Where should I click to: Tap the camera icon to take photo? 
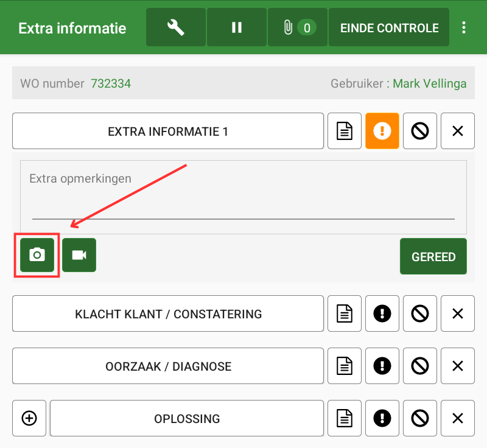coord(37,255)
